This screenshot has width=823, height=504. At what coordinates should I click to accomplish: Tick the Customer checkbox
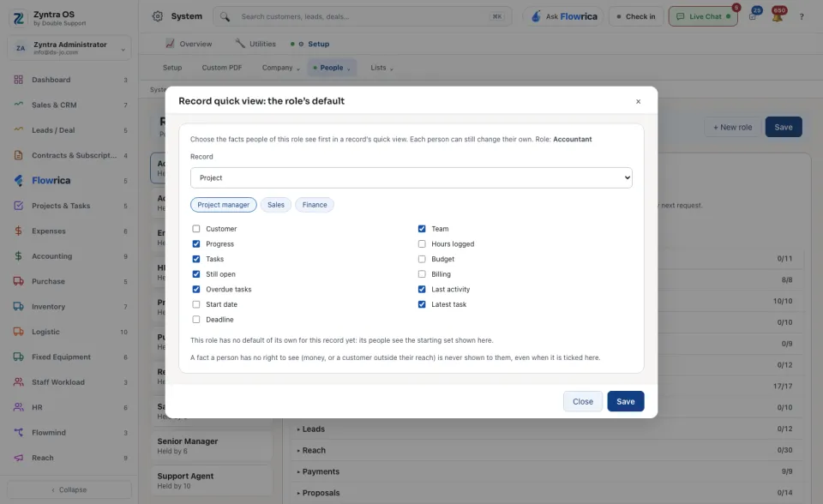tap(196, 229)
